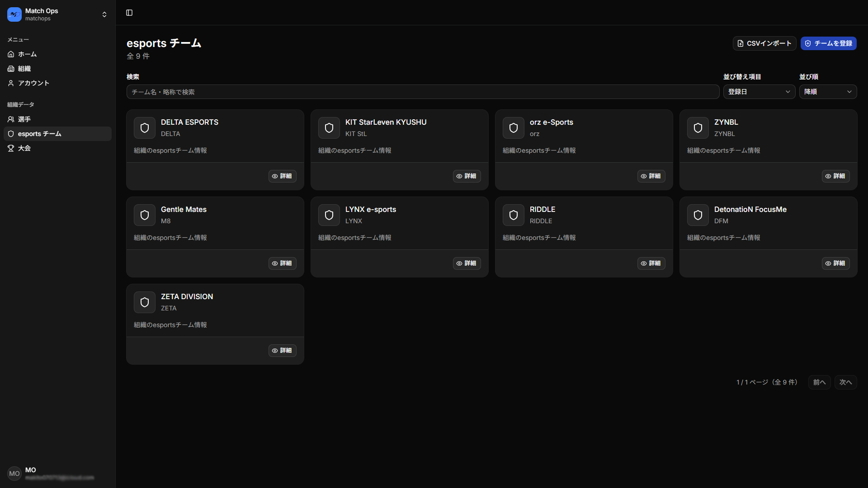View 詳細 for orz e-Sports

coord(651,176)
